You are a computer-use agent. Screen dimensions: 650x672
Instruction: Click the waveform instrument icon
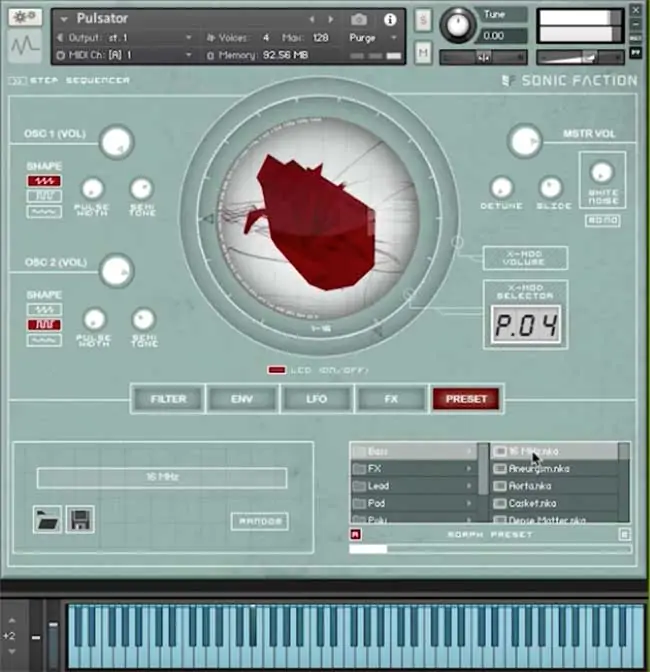point(25,45)
